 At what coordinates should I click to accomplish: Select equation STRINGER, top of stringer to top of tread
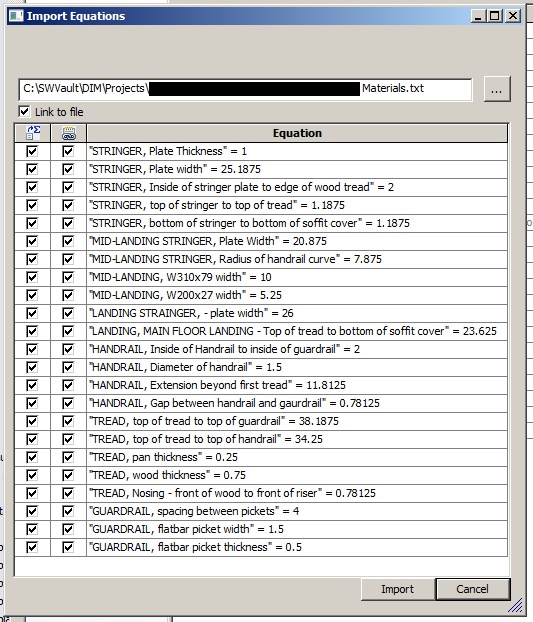tap(297, 205)
